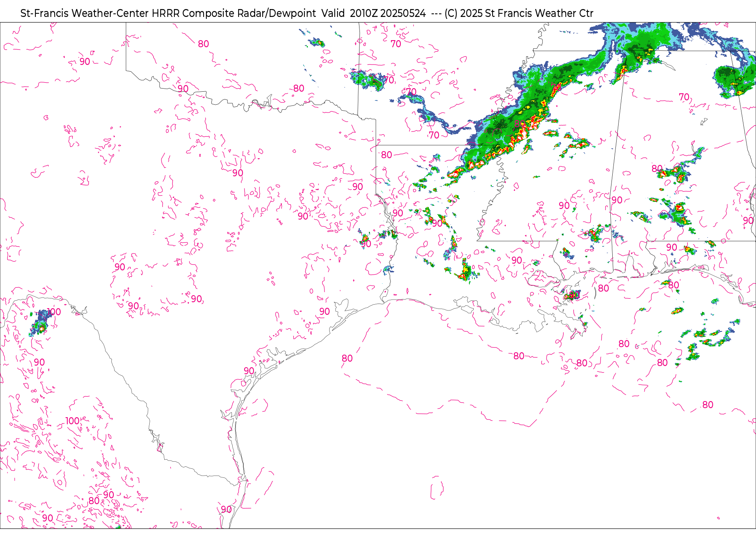Click the "2010Z" valid time in the title
Image resolution: width=756 pixels, height=551 pixels.
tap(364, 13)
